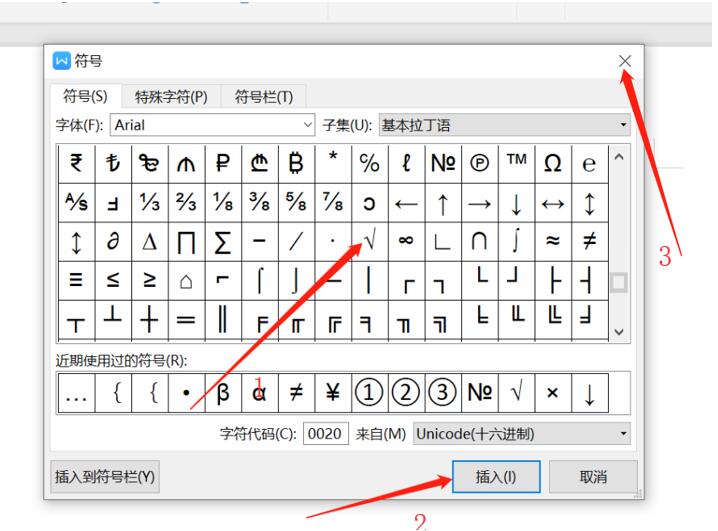Choose the three-eighths ⅜ fraction
This screenshot has width=718, height=531.
coord(260,203)
